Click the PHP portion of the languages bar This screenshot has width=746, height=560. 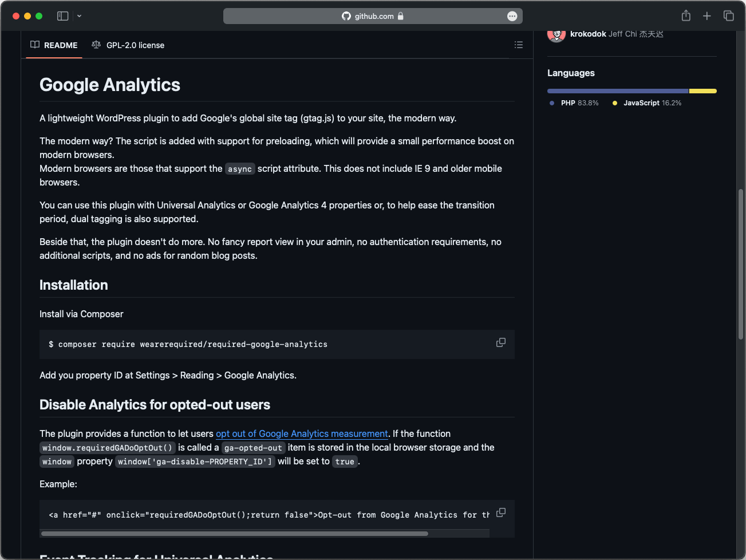[615, 90]
